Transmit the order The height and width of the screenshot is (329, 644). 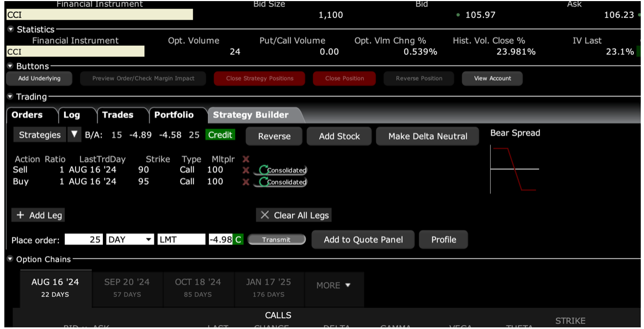click(276, 239)
